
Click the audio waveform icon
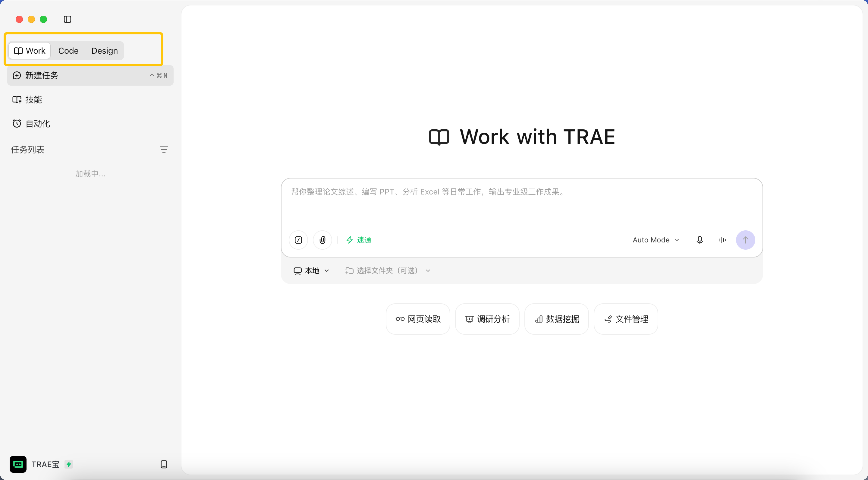(x=722, y=240)
